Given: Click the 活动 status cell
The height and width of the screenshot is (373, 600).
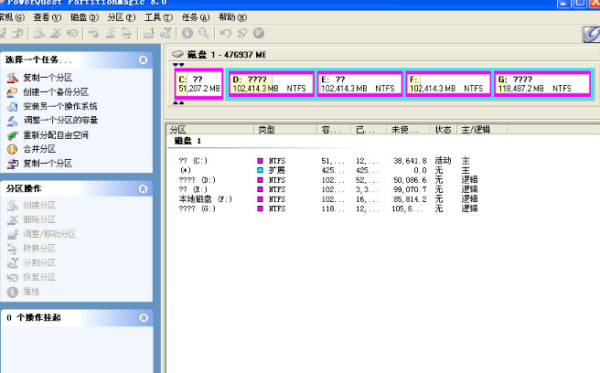Looking at the screenshot, I should pos(443,161).
